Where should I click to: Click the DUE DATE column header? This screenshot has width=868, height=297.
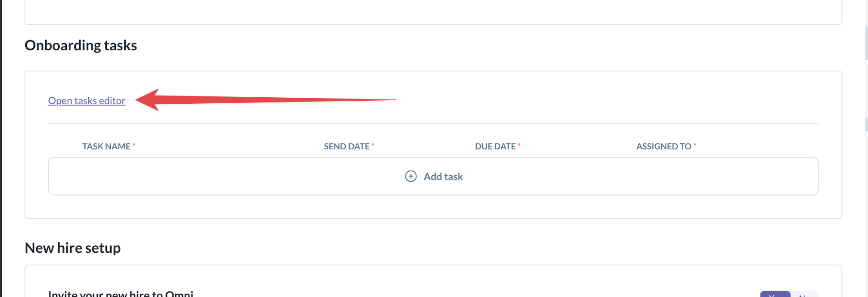point(495,146)
